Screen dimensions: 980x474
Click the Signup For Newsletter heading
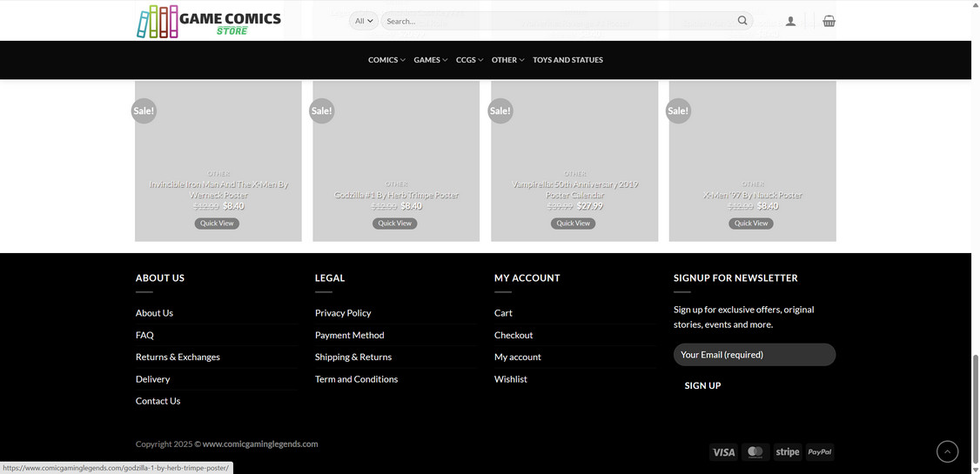click(x=735, y=278)
